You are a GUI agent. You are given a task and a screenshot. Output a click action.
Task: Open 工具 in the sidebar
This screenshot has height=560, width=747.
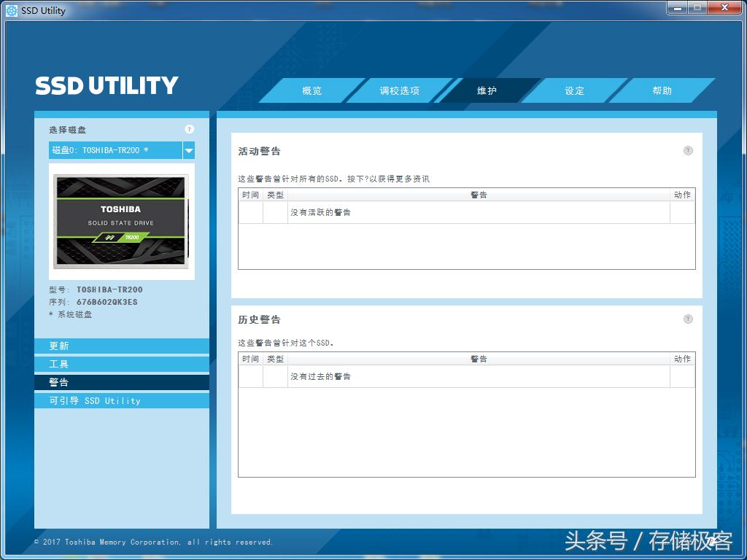coord(121,364)
